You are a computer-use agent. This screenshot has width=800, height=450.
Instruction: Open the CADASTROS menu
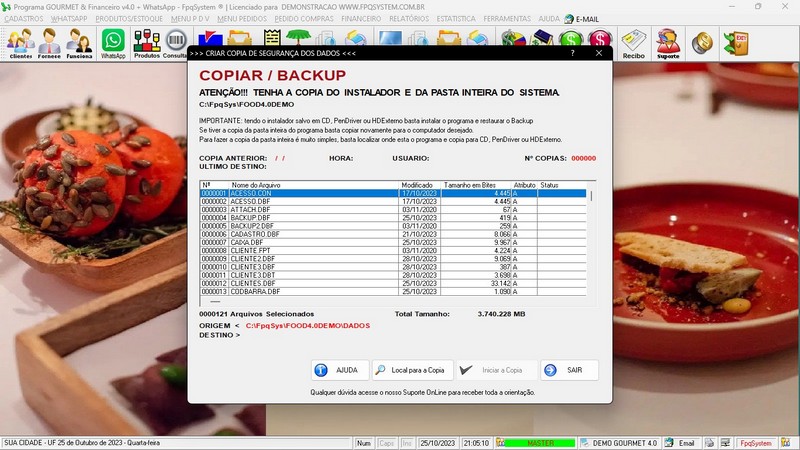[24, 19]
